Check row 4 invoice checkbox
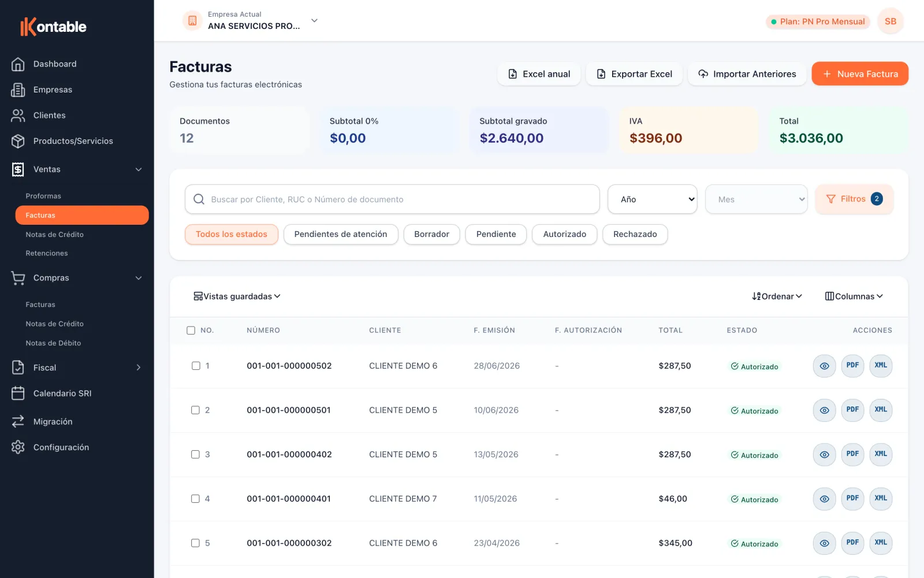The width and height of the screenshot is (924, 578). pos(196,499)
